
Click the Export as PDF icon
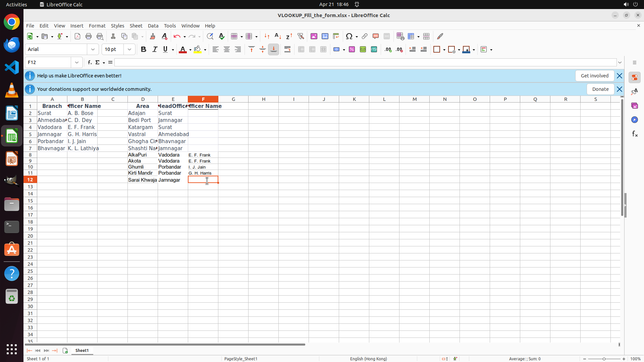click(x=77, y=36)
